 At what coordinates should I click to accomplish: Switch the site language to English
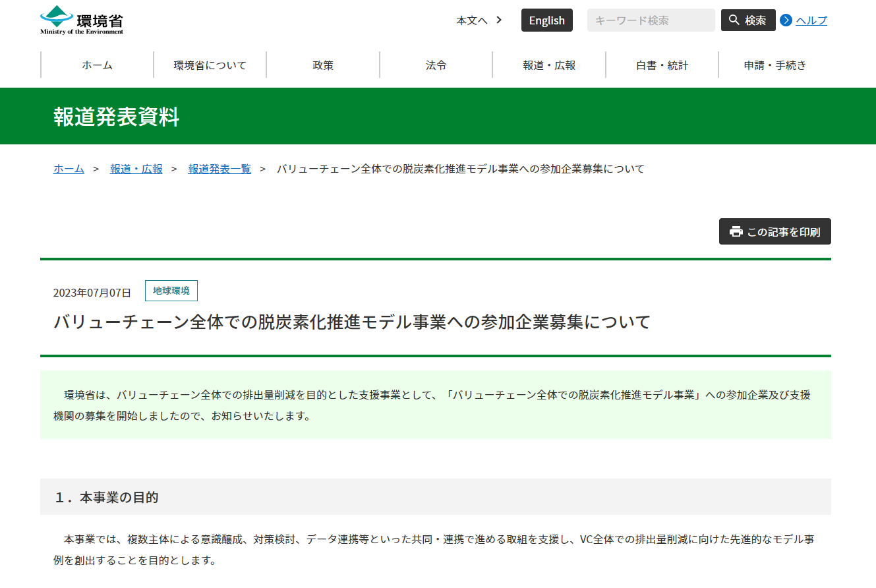coord(546,20)
